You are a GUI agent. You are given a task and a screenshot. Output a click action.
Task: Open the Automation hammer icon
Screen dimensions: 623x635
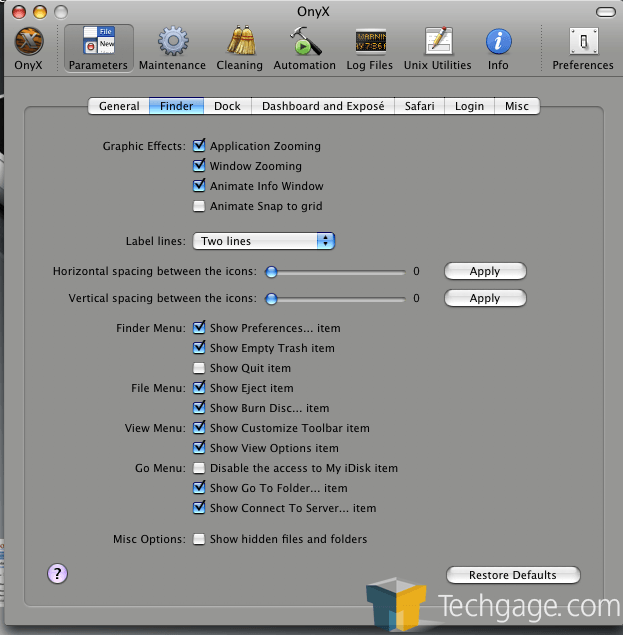point(305,40)
